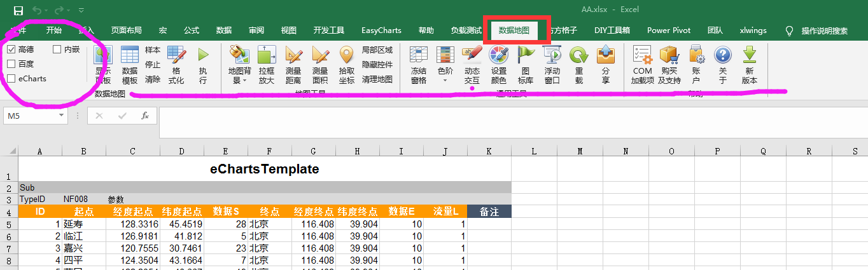The width and height of the screenshot is (868, 270).
Task: Open the Customize Quick Access Toolbar dropdown
Action: pos(81,10)
